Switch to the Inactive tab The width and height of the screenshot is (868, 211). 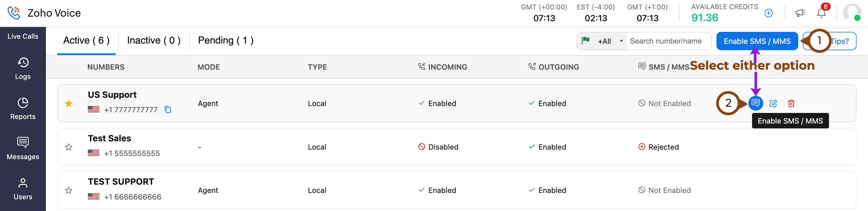pos(154,40)
